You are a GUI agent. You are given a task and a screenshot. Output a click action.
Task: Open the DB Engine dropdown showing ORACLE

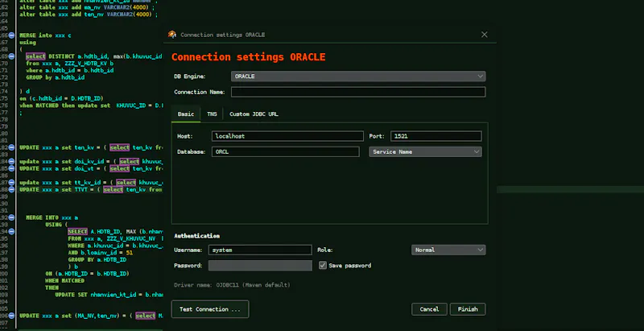point(358,77)
